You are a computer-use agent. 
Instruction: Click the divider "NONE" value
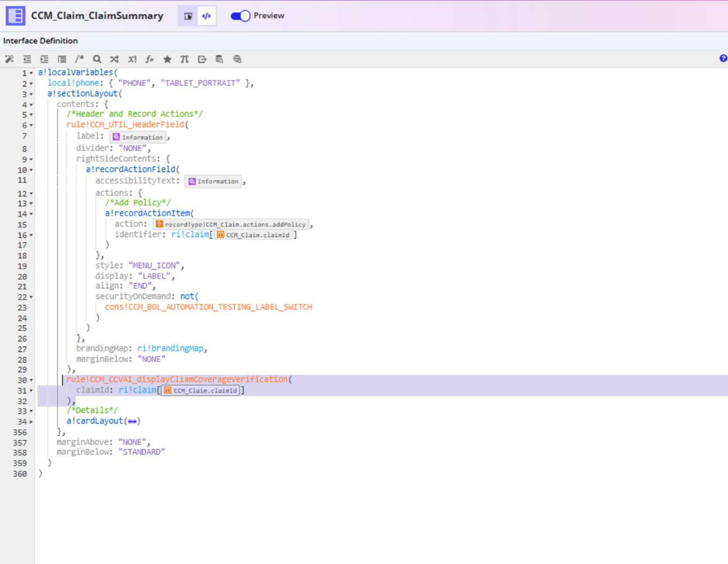pyautogui.click(x=133, y=148)
